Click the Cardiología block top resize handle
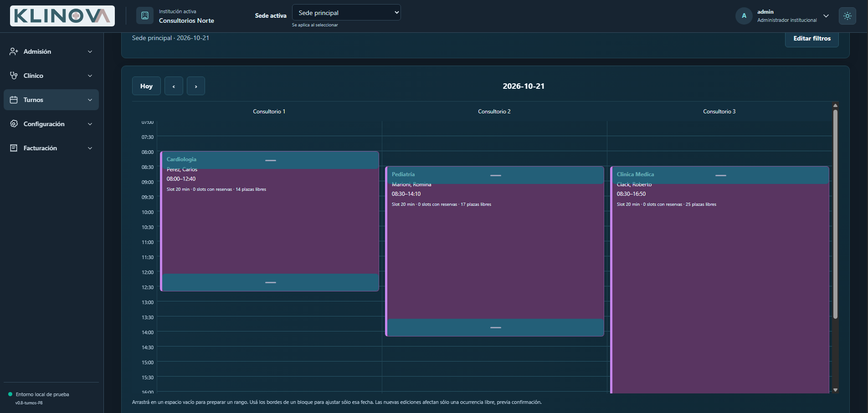Viewport: 868px width, 413px height. (x=271, y=160)
